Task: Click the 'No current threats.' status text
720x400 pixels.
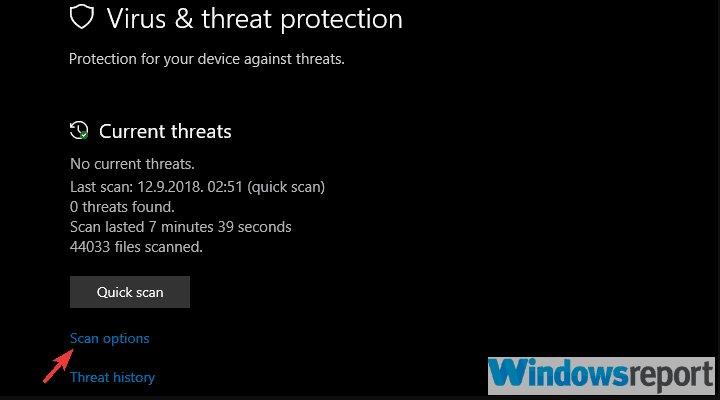Action: tap(132, 164)
